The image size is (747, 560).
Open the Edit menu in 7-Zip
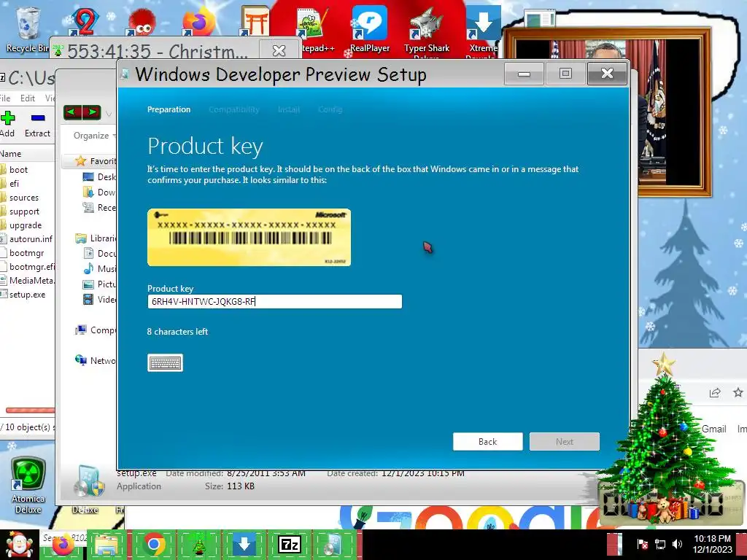coord(27,98)
